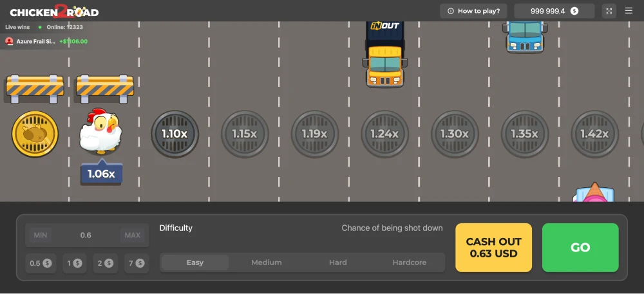The height and width of the screenshot is (294, 644).
Task: Click the 1.30x manhole multiplier
Action: tap(455, 134)
